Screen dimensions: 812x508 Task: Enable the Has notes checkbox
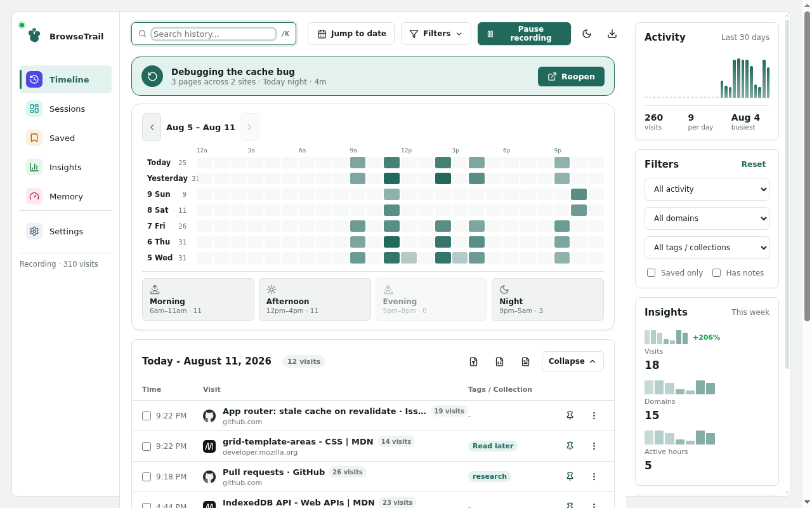[717, 273]
